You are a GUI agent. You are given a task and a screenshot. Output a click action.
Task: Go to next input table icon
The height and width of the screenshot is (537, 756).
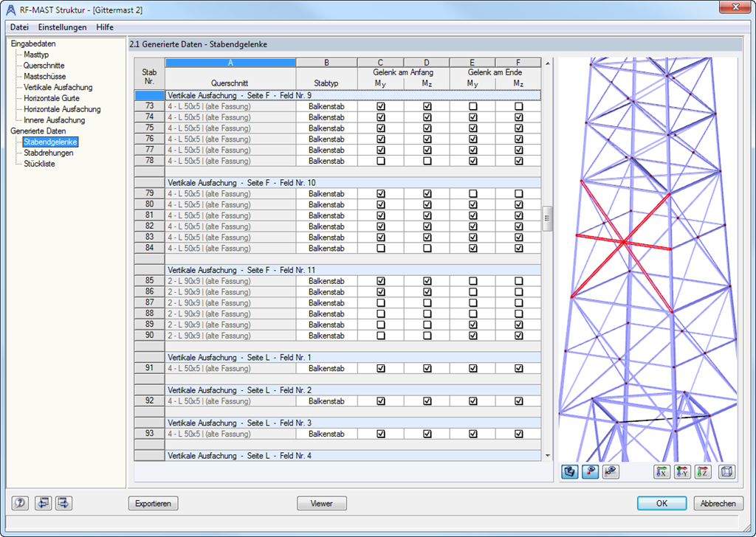coord(63,503)
